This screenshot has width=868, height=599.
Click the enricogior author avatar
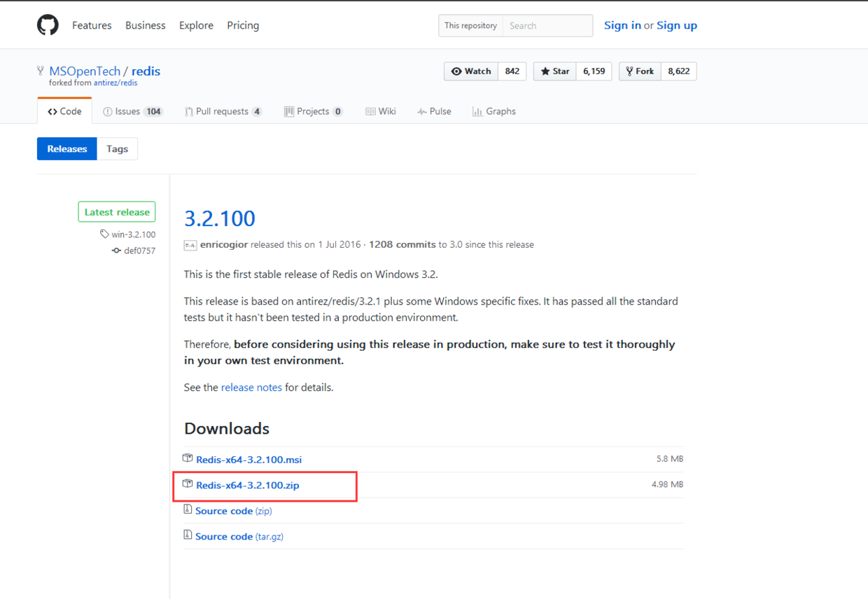pos(190,245)
